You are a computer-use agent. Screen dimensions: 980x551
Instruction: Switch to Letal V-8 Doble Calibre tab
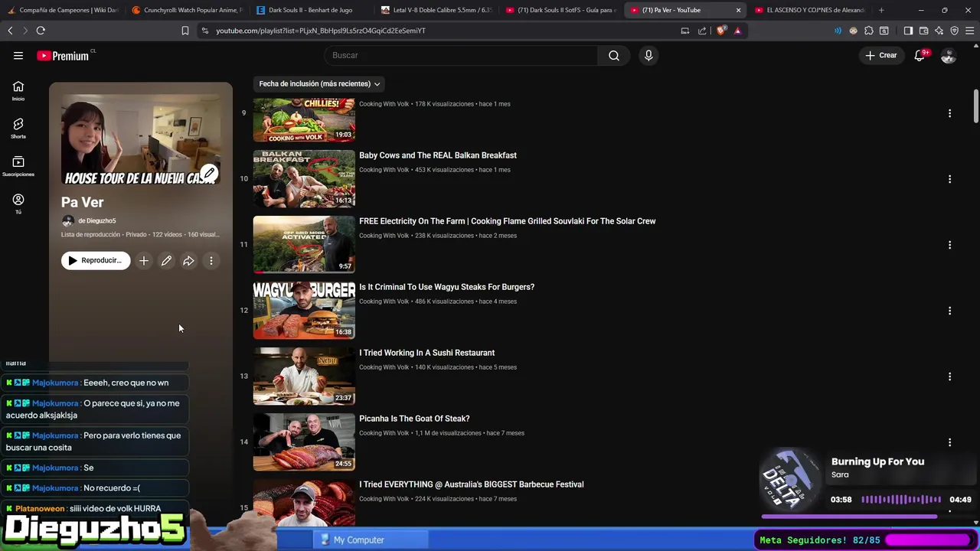tap(435, 10)
